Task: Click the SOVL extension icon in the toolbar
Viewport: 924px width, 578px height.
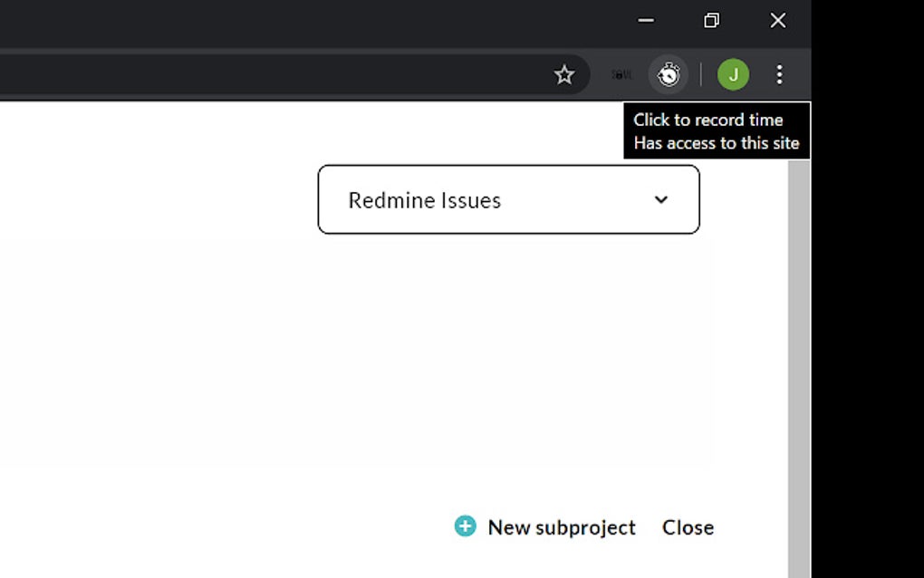Action: (x=620, y=74)
